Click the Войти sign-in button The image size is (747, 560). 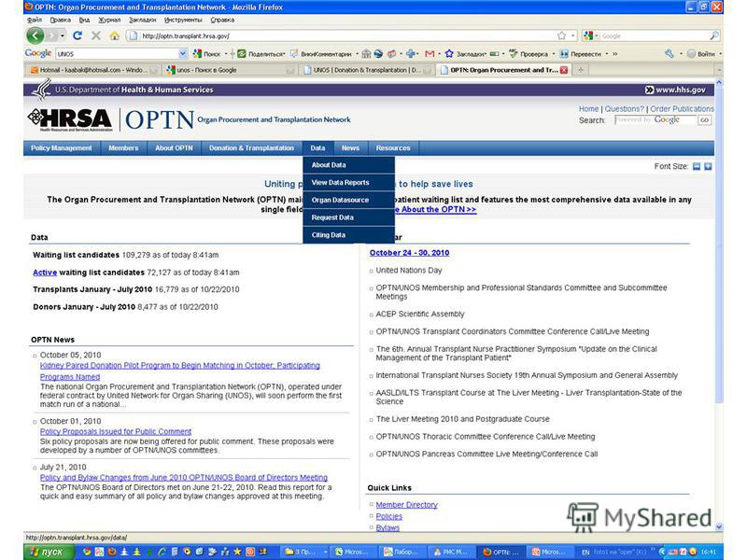click(x=701, y=54)
